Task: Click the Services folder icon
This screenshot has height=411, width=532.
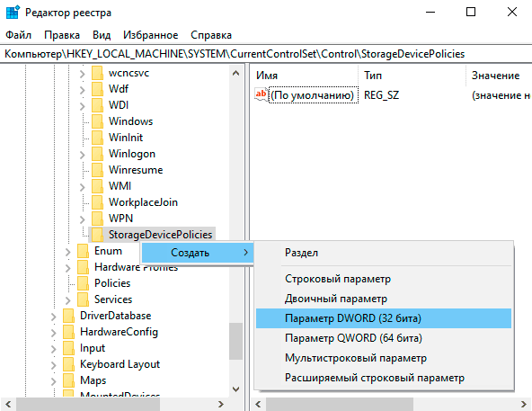Action: tap(83, 299)
